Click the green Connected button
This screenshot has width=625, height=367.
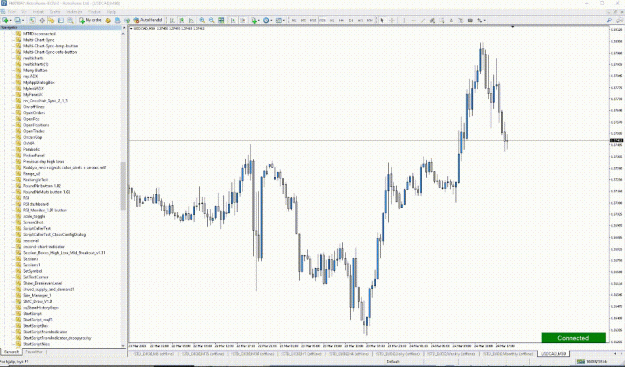pyautogui.click(x=573, y=338)
